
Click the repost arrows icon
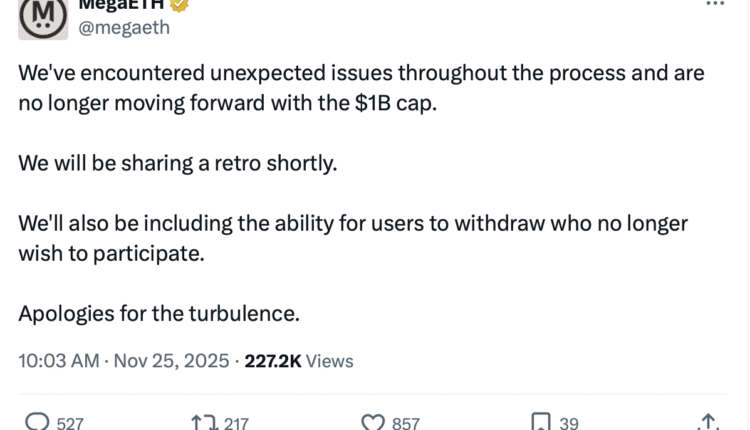(204, 423)
